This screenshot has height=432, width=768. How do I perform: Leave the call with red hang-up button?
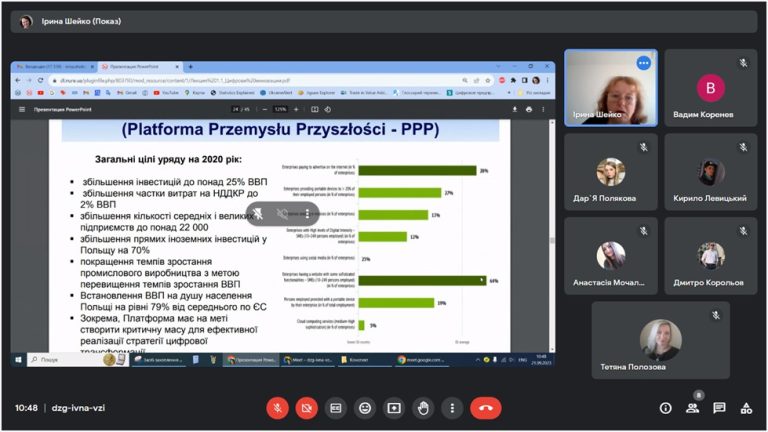[486, 408]
